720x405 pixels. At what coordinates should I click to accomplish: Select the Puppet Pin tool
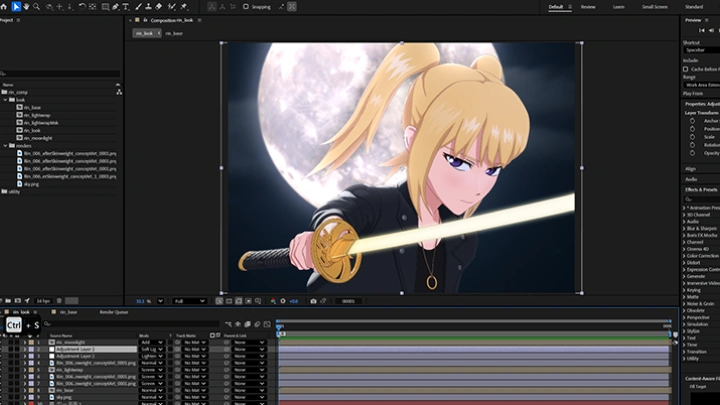pyautogui.click(x=184, y=6)
